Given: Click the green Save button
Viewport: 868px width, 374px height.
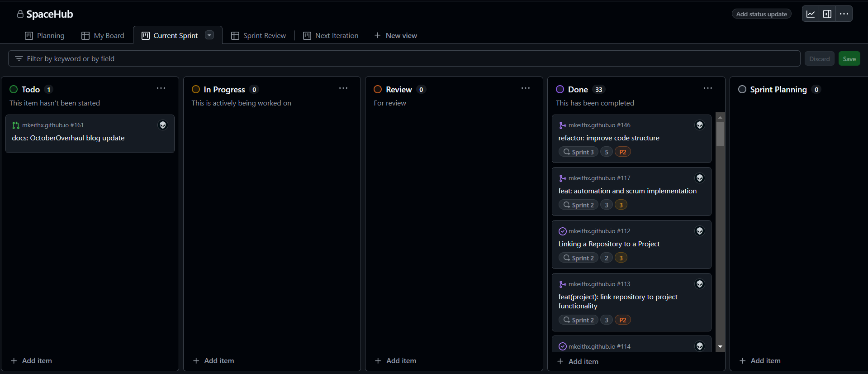Looking at the screenshot, I should [849, 59].
